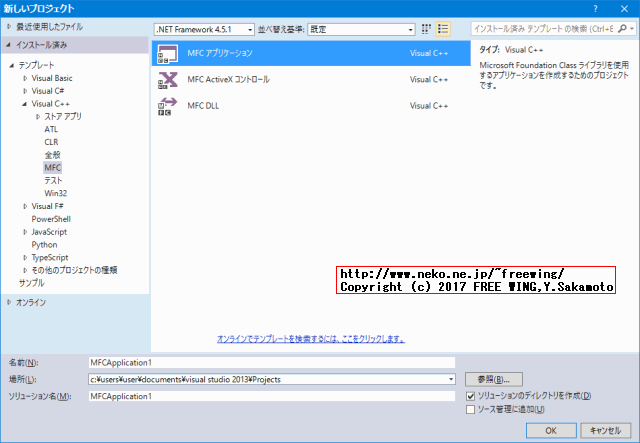Expand the ストア アプリ node
The image size is (640, 443).
38,117
